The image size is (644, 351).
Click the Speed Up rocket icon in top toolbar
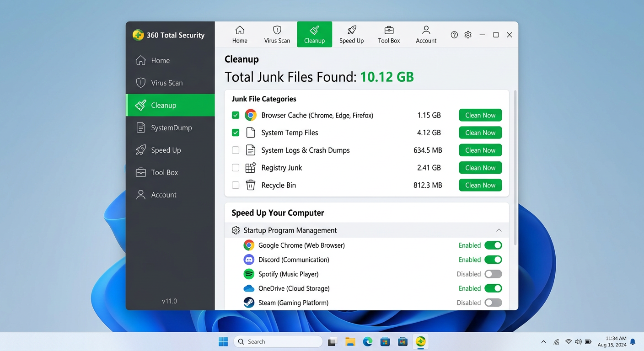coord(351,31)
